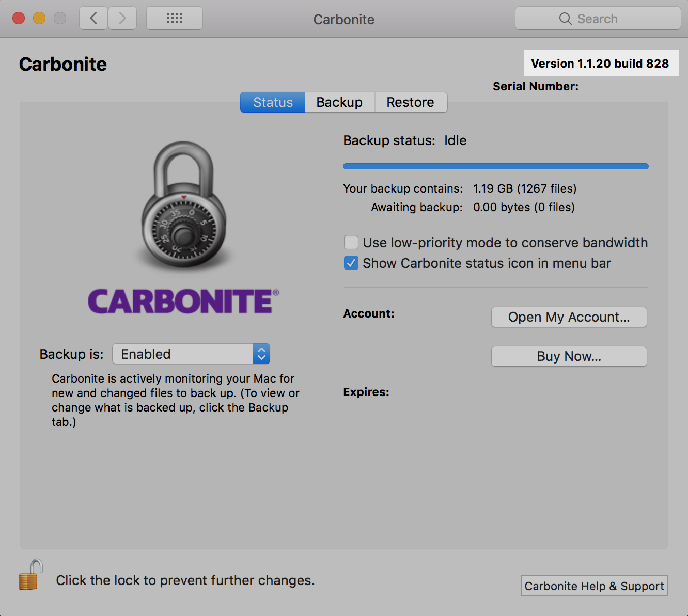This screenshot has height=616, width=688.
Task: Open the Backup is Enabled dropdown
Action: coord(183,354)
